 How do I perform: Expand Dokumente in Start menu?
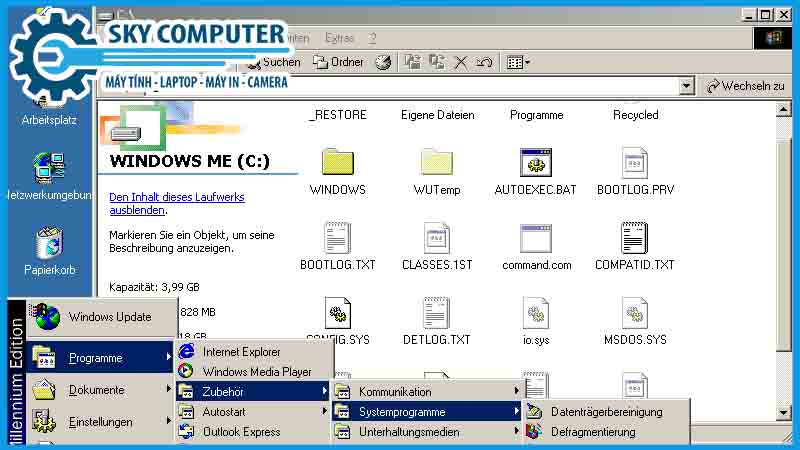pyautogui.click(x=101, y=390)
